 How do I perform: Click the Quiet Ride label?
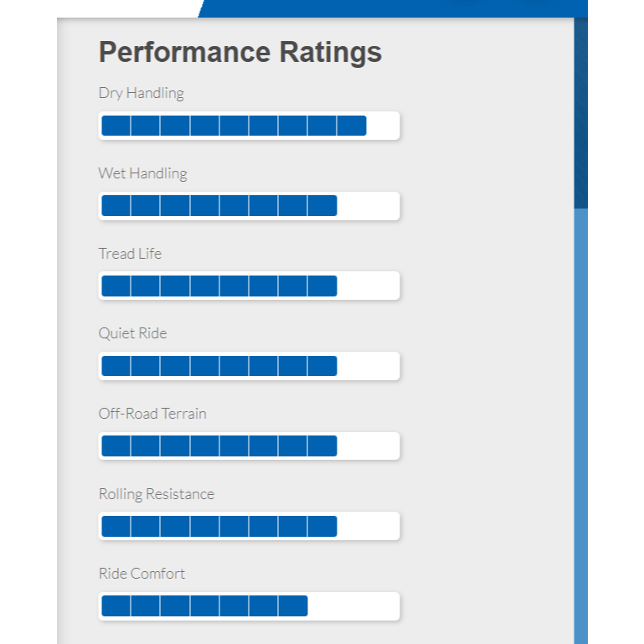[x=132, y=333]
